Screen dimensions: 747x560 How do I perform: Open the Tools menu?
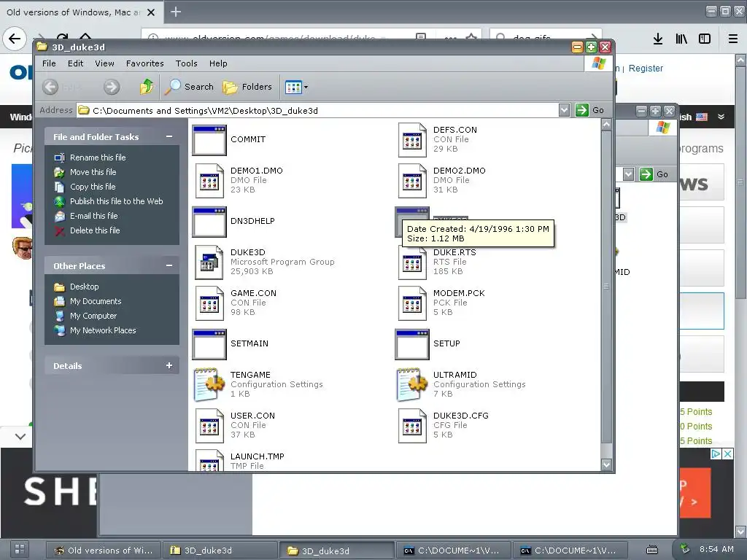(x=186, y=63)
